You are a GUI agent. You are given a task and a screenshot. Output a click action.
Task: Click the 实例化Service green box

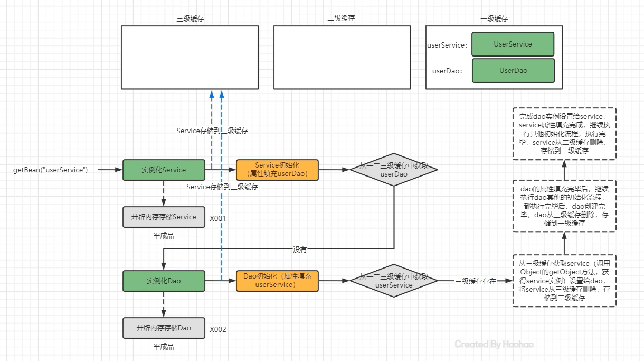tap(164, 170)
